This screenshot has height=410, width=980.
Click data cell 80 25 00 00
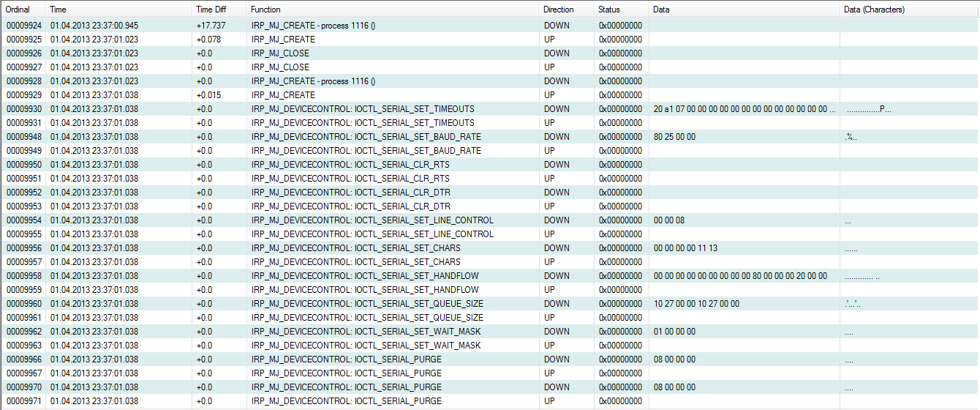pyautogui.click(x=674, y=137)
